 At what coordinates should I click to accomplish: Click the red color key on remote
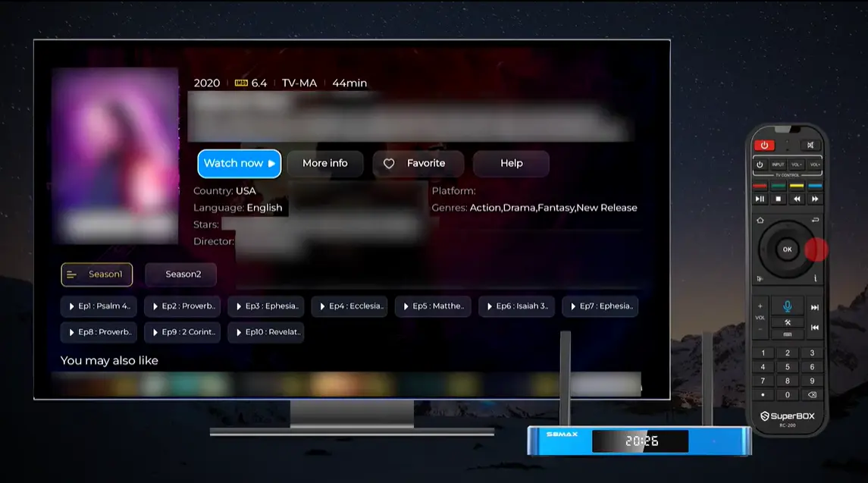(x=760, y=186)
